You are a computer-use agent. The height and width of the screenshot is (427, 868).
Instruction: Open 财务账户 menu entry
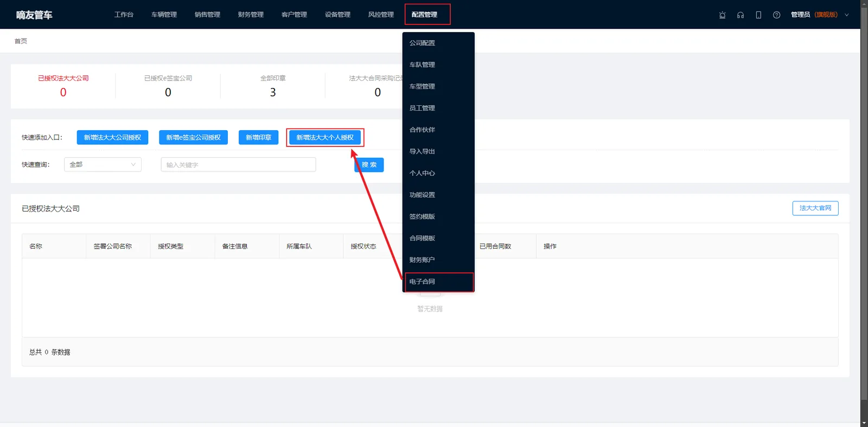click(438, 260)
